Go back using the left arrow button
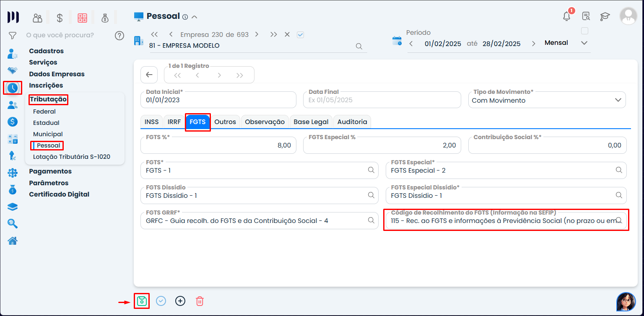The width and height of the screenshot is (644, 316). coord(149,75)
